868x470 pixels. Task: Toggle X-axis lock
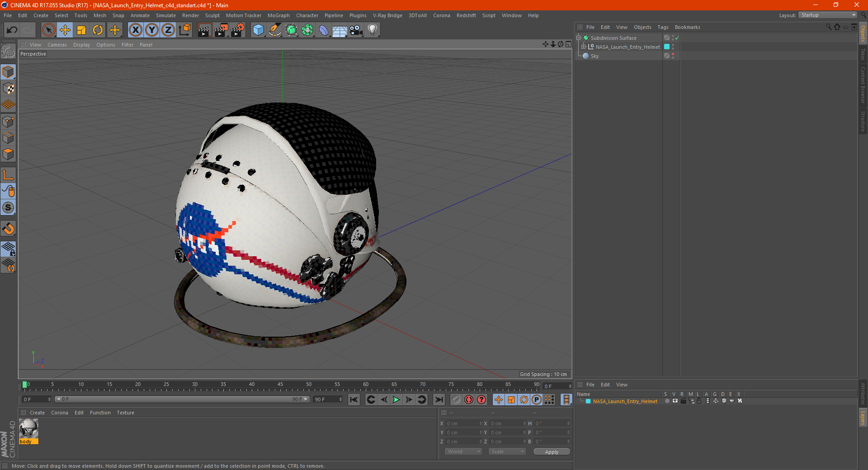click(x=135, y=30)
